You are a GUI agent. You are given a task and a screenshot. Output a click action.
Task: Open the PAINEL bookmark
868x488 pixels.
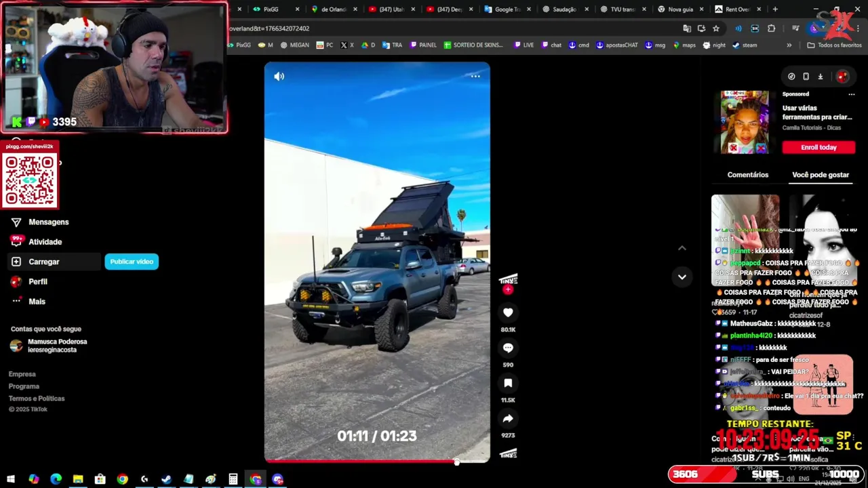pyautogui.click(x=422, y=45)
